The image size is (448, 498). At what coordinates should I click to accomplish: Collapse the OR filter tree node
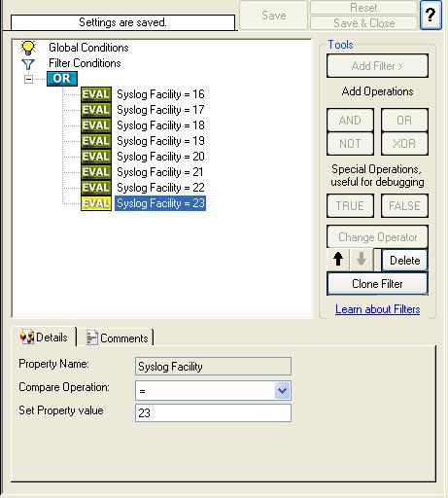28,79
